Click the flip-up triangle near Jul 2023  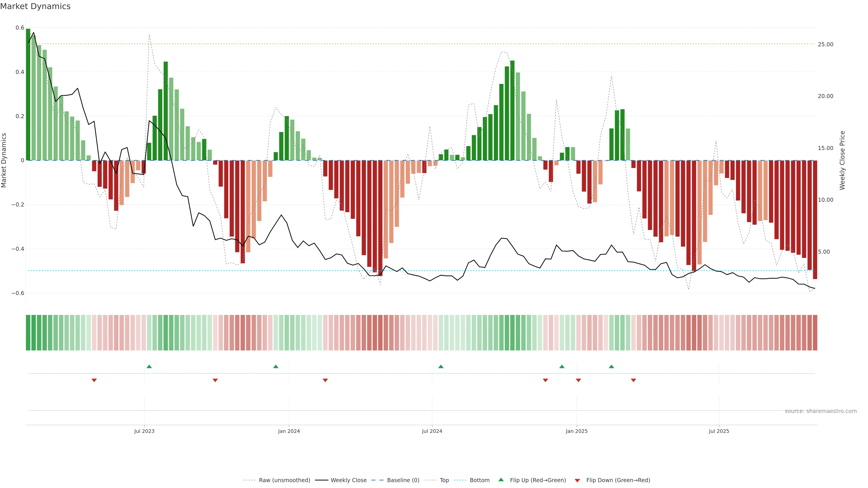[149, 366]
